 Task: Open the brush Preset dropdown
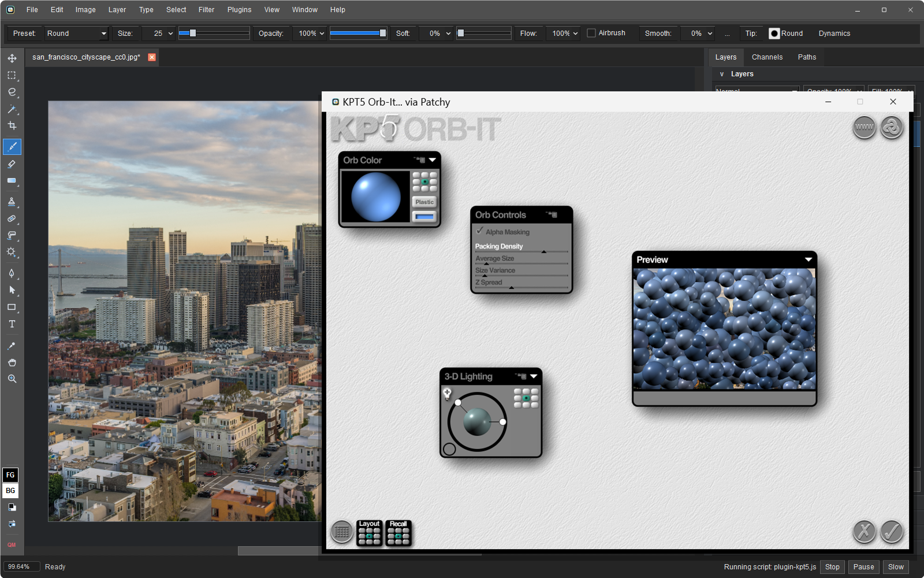[77, 34]
